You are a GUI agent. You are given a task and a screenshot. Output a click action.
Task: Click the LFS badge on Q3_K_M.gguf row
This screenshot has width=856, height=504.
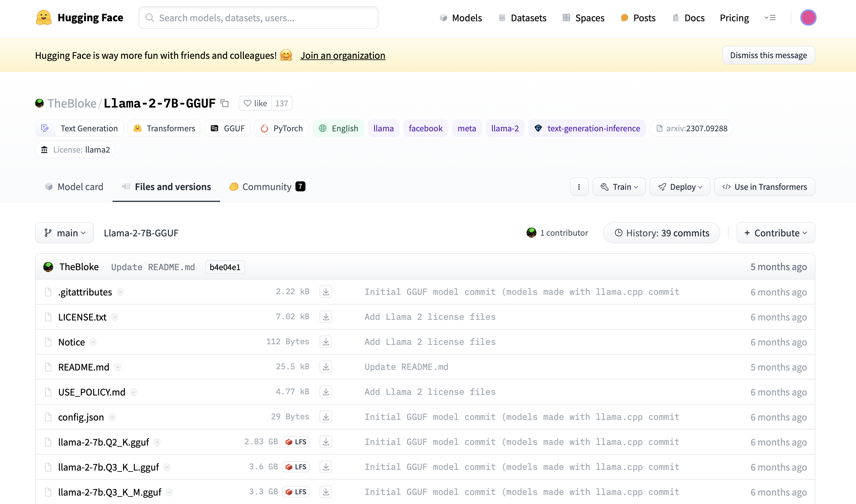[x=296, y=492]
